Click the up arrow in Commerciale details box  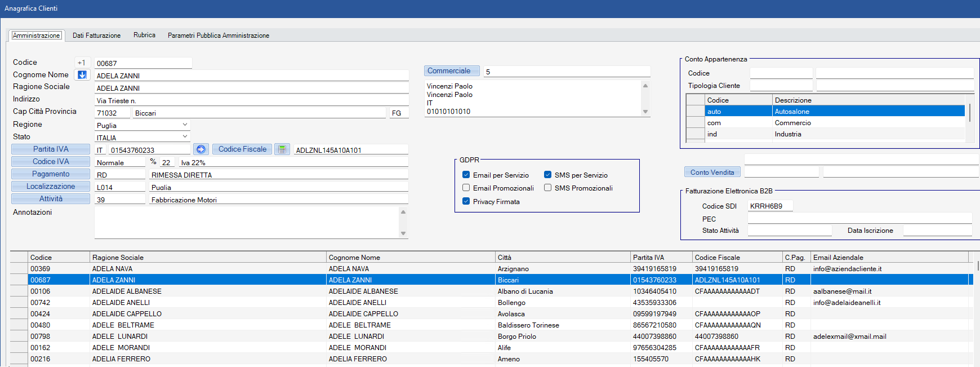point(645,86)
